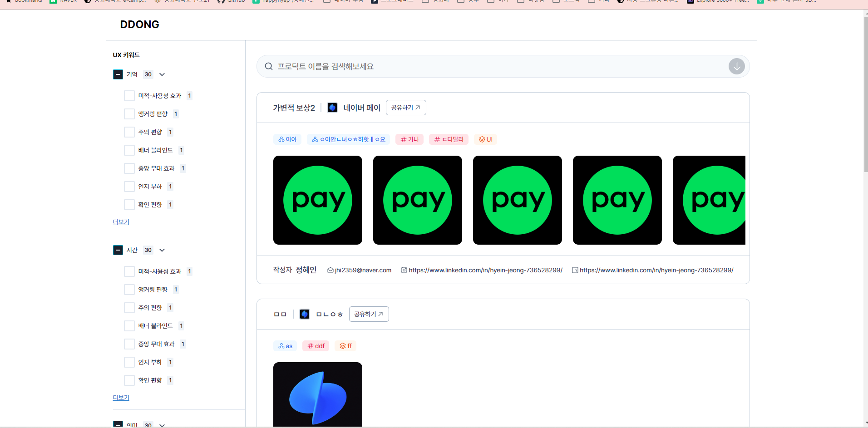868x428 pixels.
Task: Check 확인 편향 under 시간
Action: [x=129, y=380]
